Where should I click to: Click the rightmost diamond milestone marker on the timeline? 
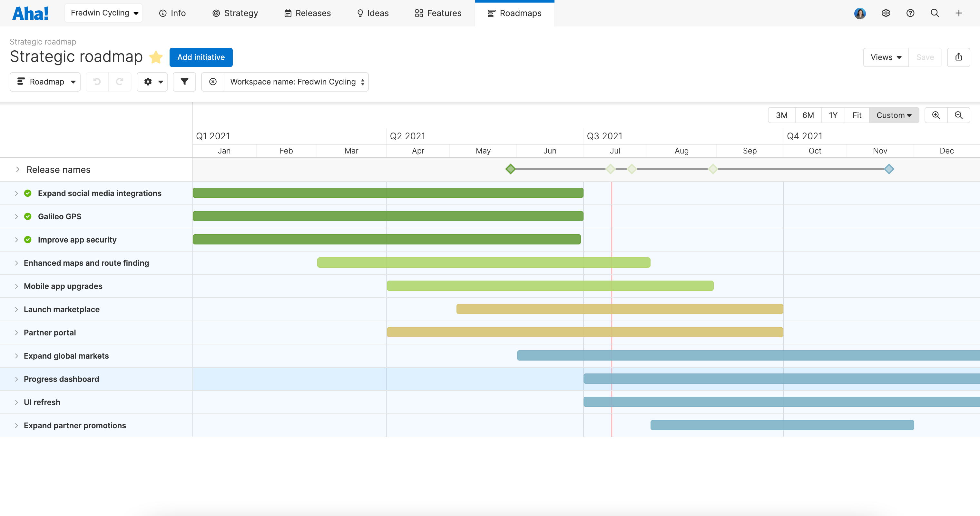[x=889, y=169]
